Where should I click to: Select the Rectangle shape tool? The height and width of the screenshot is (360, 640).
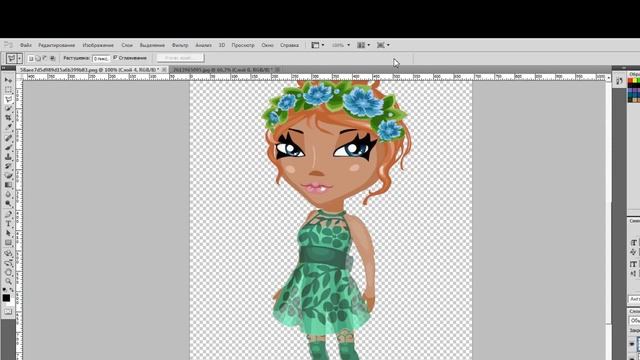coord(8,242)
